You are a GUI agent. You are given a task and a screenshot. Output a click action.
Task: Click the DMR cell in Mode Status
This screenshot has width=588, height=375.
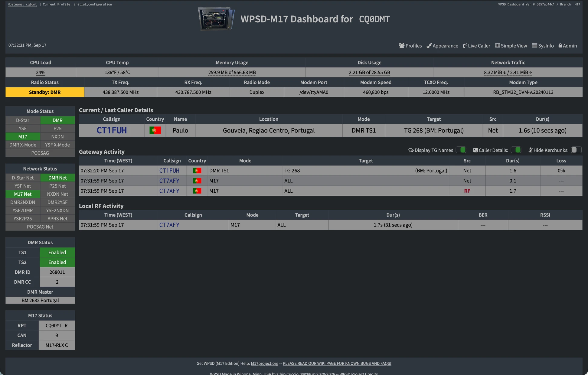(57, 120)
